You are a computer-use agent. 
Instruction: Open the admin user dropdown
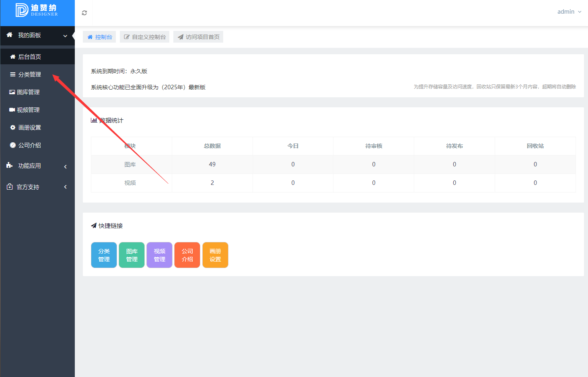(569, 12)
